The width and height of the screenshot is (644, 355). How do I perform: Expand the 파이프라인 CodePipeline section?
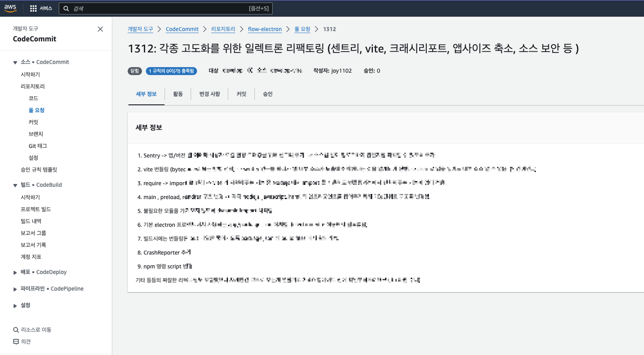[15, 289]
